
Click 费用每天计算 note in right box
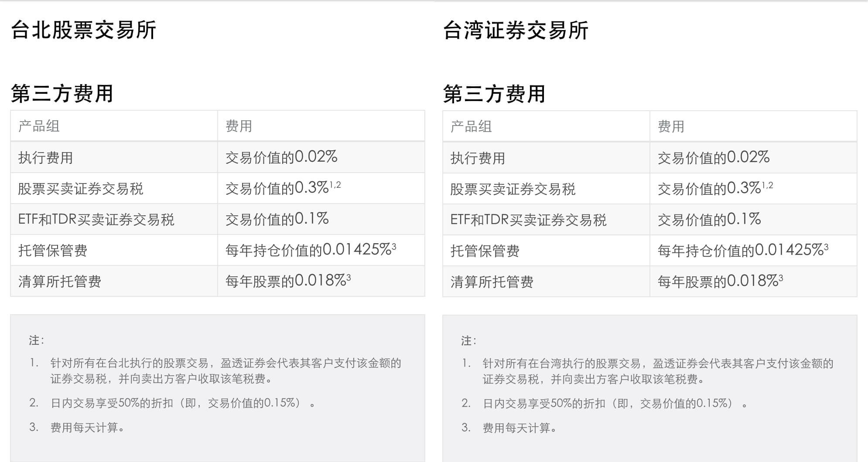pyautogui.click(x=519, y=428)
